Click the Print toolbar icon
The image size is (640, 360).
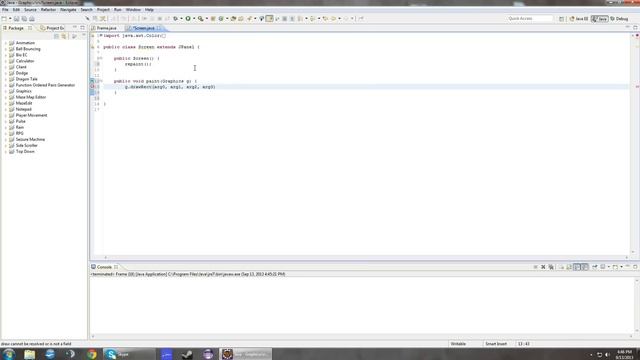tap(32, 19)
